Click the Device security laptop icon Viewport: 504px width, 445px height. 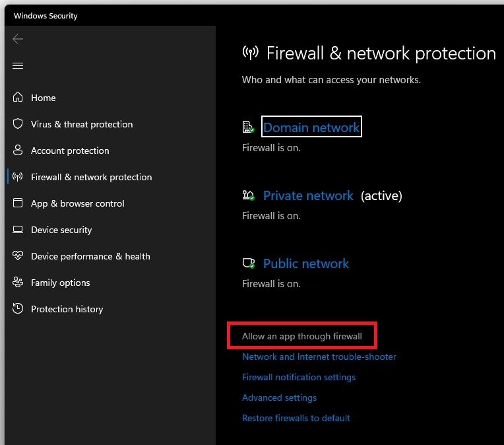click(x=18, y=230)
